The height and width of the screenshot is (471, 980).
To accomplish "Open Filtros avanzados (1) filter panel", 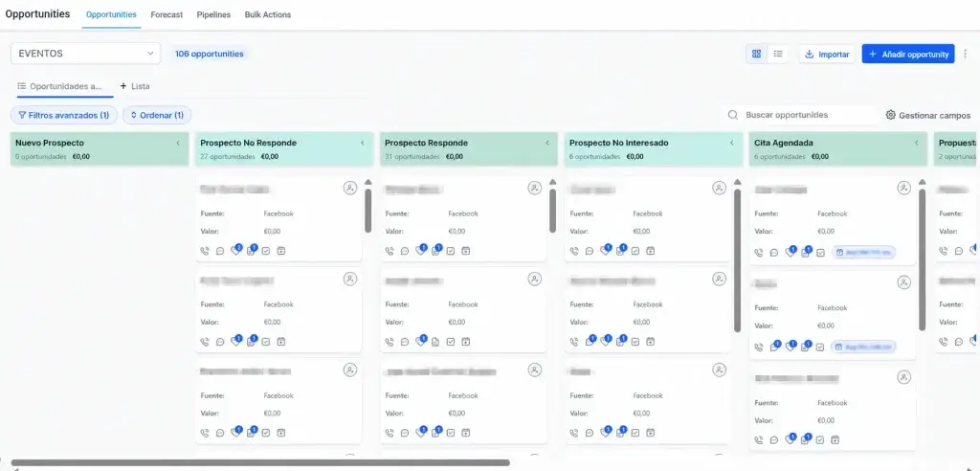I will [64, 115].
